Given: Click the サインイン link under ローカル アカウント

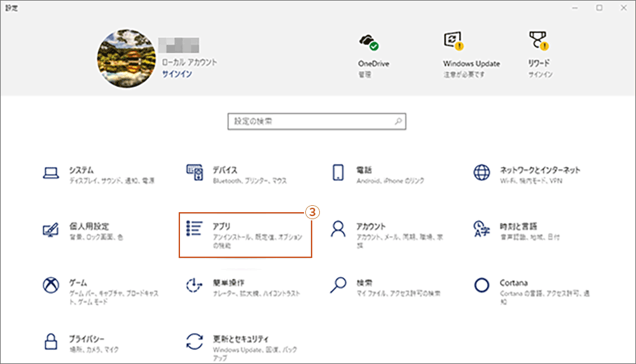Looking at the screenshot, I should pyautogui.click(x=177, y=74).
